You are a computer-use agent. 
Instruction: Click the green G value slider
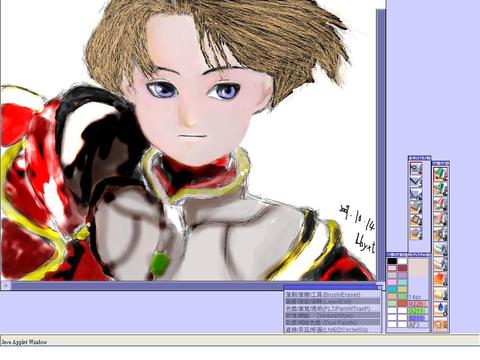point(418,311)
